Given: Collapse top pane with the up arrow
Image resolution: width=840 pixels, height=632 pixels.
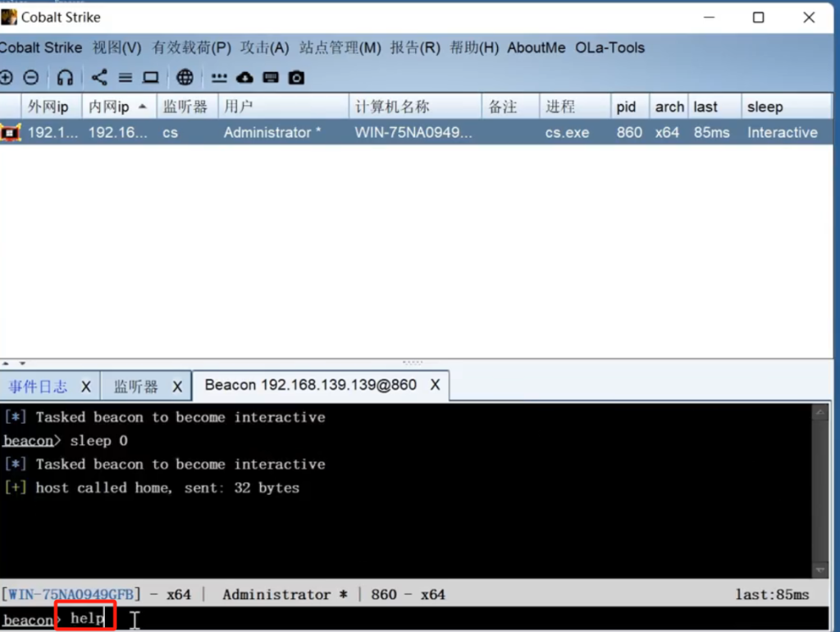Looking at the screenshot, I should click(6, 363).
